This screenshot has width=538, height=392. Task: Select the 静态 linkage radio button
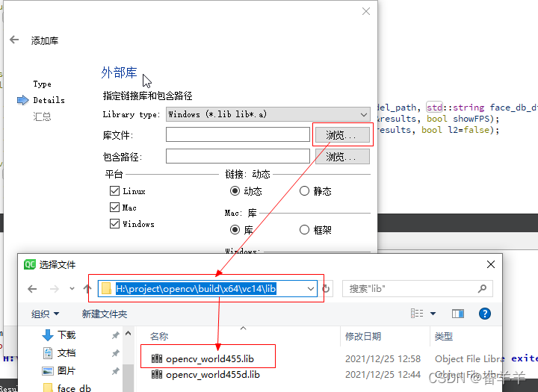pyautogui.click(x=304, y=190)
